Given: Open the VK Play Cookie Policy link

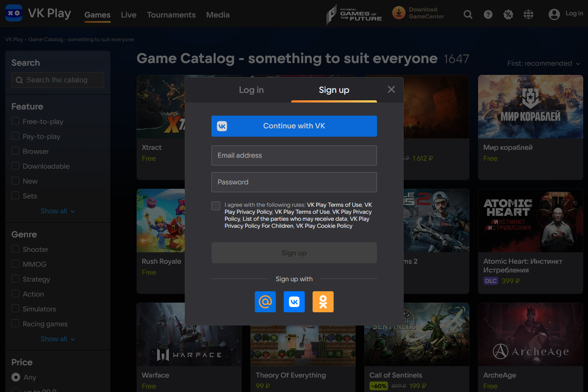Looking at the screenshot, I should coord(324,226).
